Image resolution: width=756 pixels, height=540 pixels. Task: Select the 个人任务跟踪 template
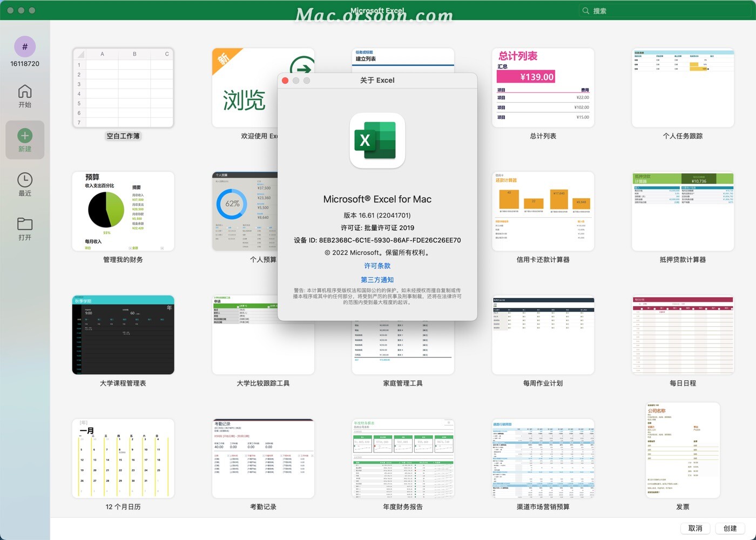(x=683, y=88)
